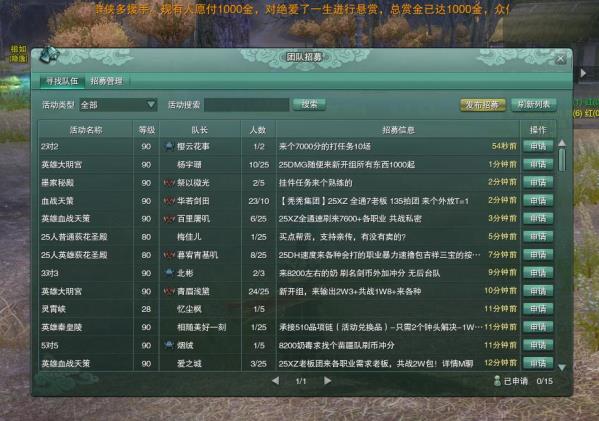Click the 发布招募 button

coord(482,105)
